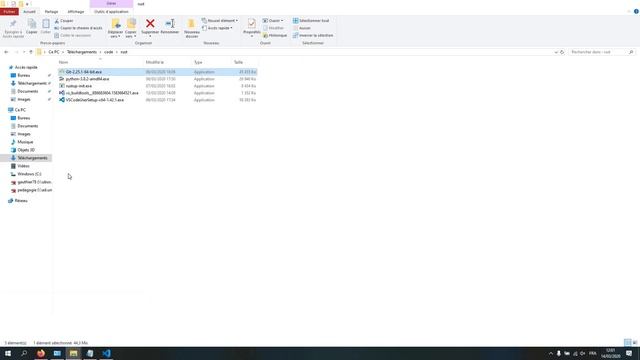The height and width of the screenshot is (360, 640).
Task: Click the up one level arrow
Action: point(31,52)
